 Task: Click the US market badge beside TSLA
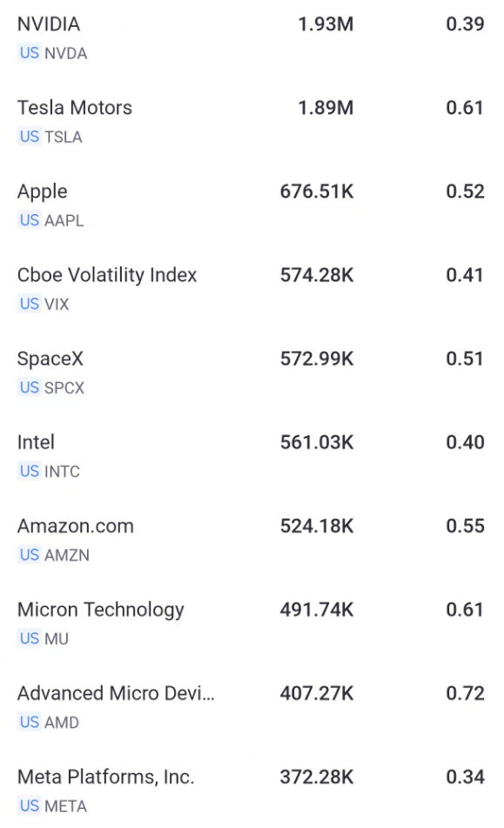[x=30, y=137]
